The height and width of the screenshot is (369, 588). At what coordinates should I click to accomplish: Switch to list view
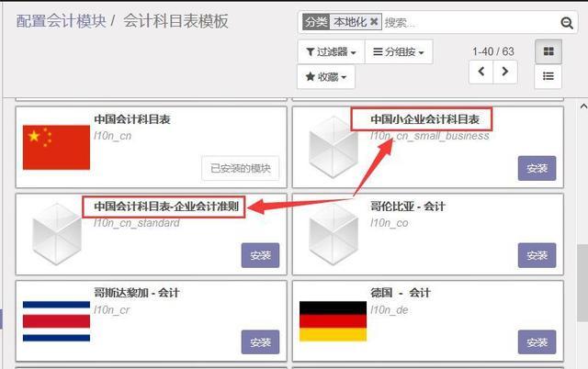[x=548, y=76]
